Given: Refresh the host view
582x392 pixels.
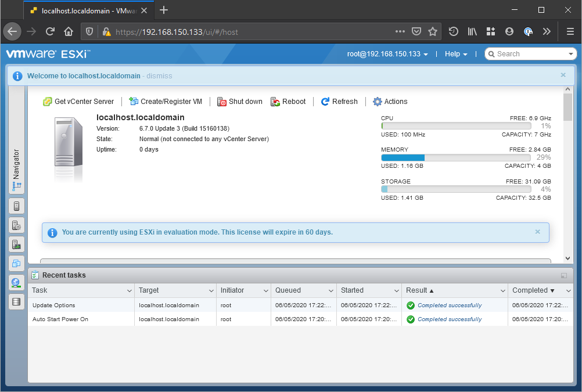Looking at the screenshot, I should point(339,102).
